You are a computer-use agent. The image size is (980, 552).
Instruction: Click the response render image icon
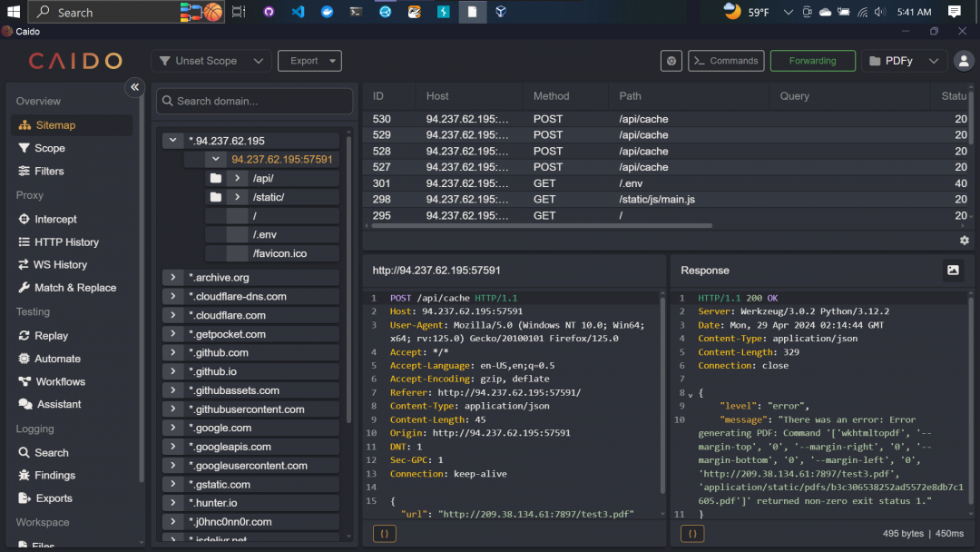pos(953,270)
